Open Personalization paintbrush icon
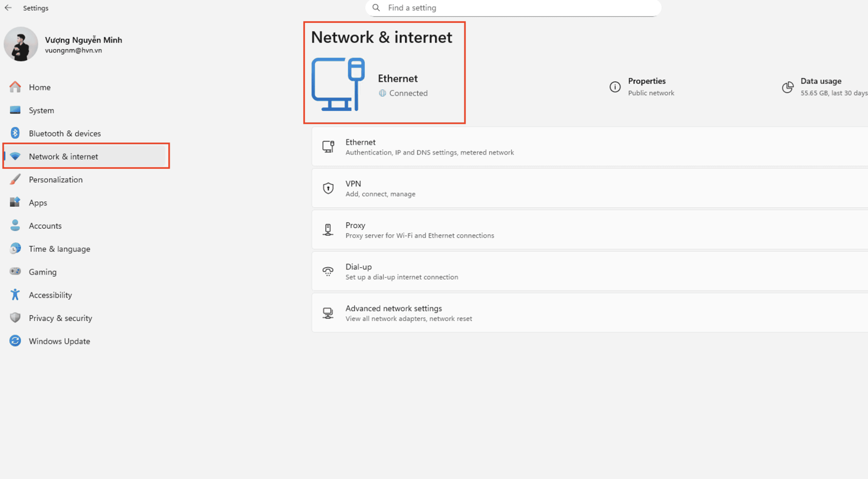The width and height of the screenshot is (868, 479). point(15,179)
